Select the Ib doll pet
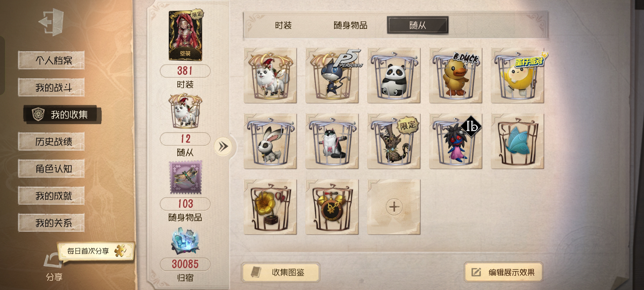The height and width of the screenshot is (290, 644). tap(456, 141)
